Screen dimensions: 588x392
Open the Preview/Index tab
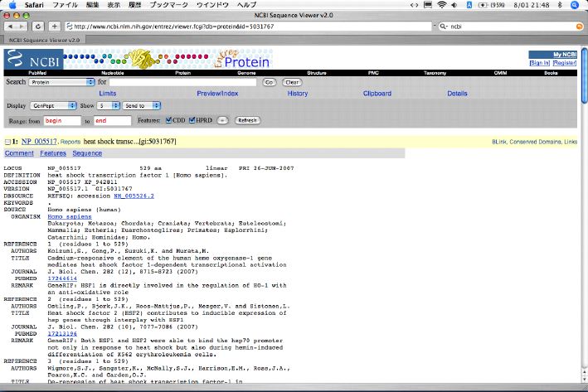coord(217,94)
